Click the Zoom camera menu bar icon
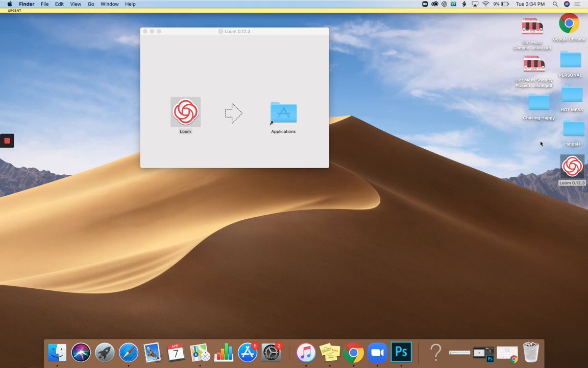588x368 pixels. click(425, 4)
